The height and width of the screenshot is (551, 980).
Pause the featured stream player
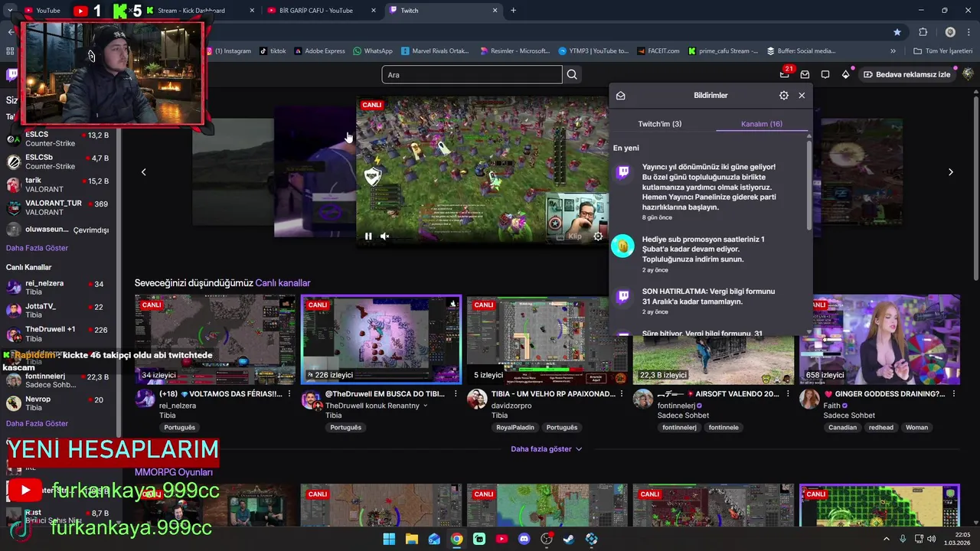tap(368, 236)
